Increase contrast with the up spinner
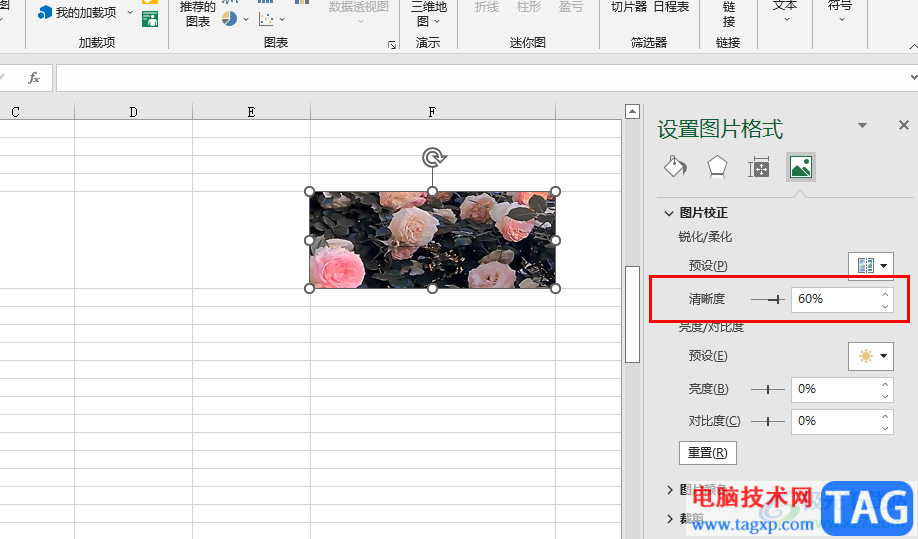Screen dimensions: 918x539 pyautogui.click(x=885, y=416)
